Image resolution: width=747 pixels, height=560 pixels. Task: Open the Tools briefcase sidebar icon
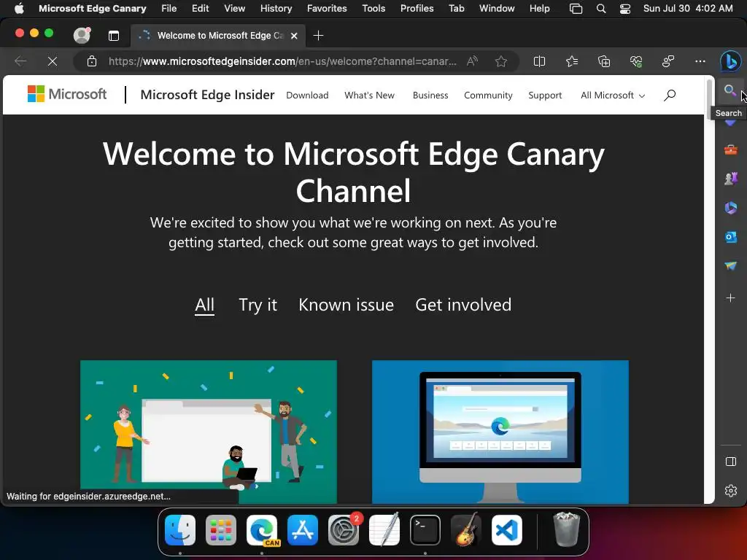click(x=730, y=150)
